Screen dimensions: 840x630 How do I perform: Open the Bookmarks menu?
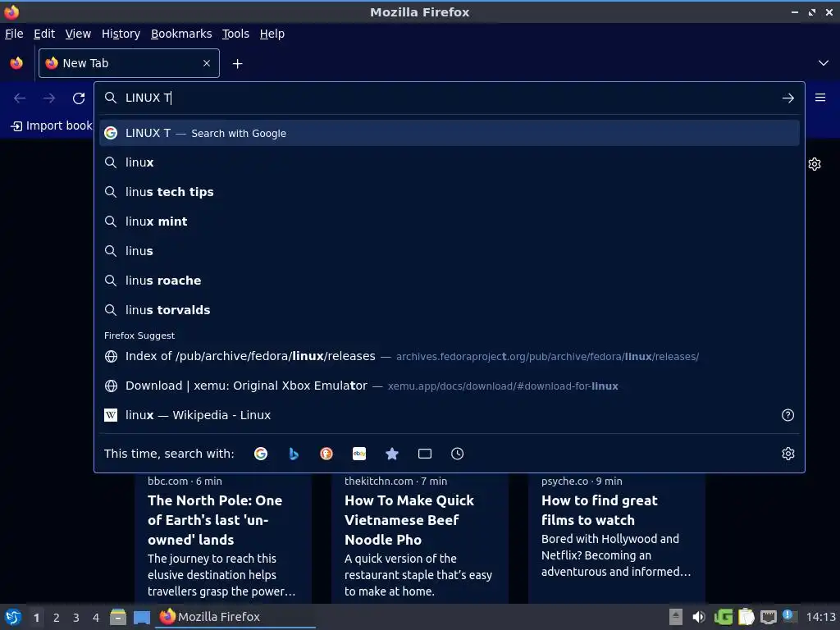click(x=181, y=34)
